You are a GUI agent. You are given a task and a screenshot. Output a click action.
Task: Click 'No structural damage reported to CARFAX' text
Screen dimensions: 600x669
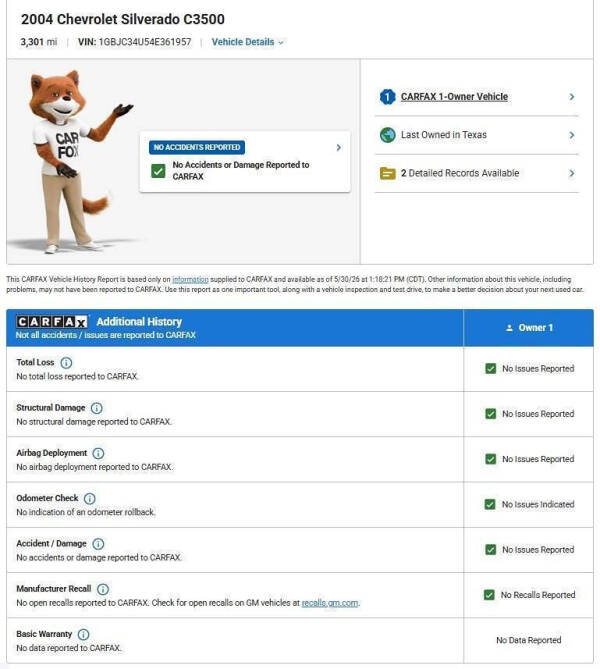pos(94,422)
